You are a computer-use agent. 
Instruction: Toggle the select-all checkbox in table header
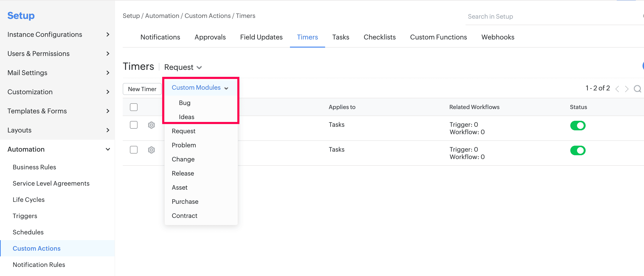[x=134, y=107]
